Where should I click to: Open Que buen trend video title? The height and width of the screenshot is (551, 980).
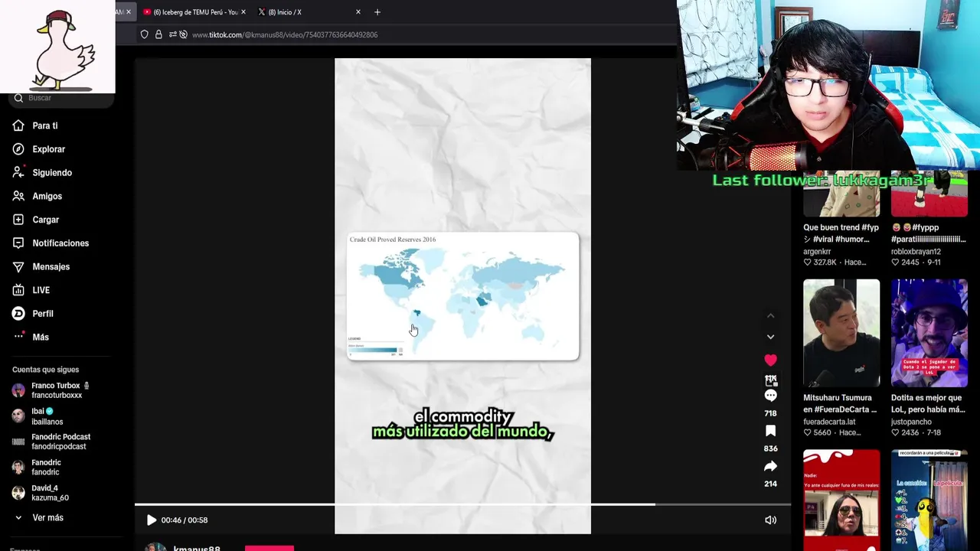click(x=841, y=233)
